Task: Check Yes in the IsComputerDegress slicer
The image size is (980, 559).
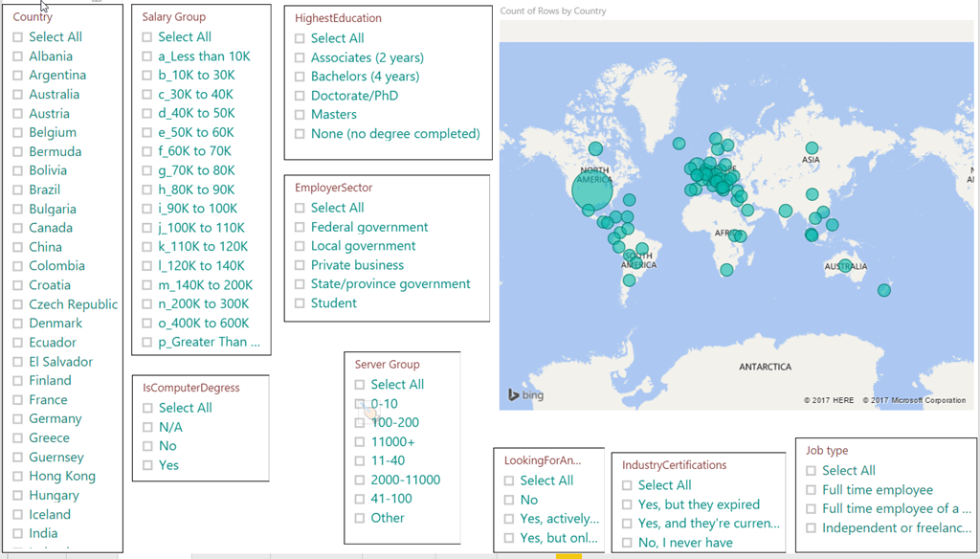Action: [148, 465]
